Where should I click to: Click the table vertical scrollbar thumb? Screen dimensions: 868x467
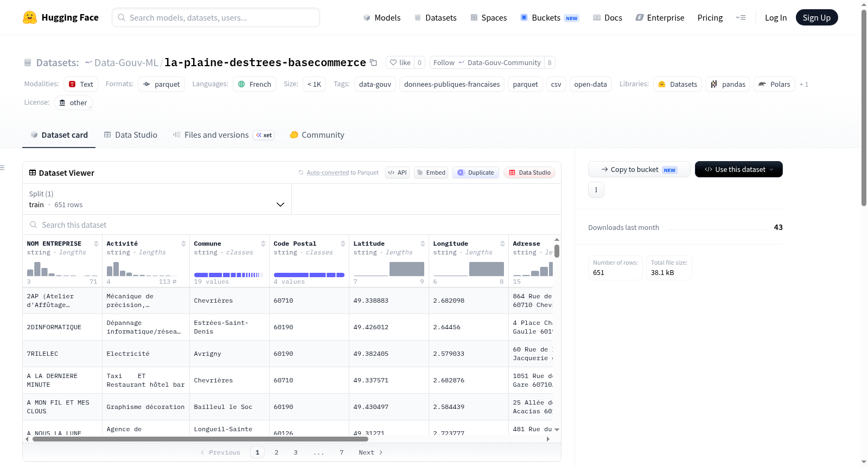tap(557, 251)
